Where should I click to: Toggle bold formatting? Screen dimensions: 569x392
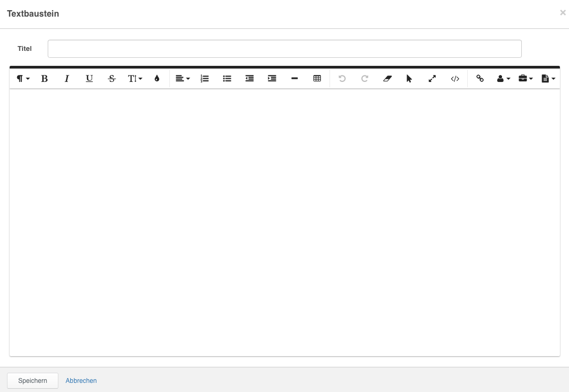(x=44, y=79)
